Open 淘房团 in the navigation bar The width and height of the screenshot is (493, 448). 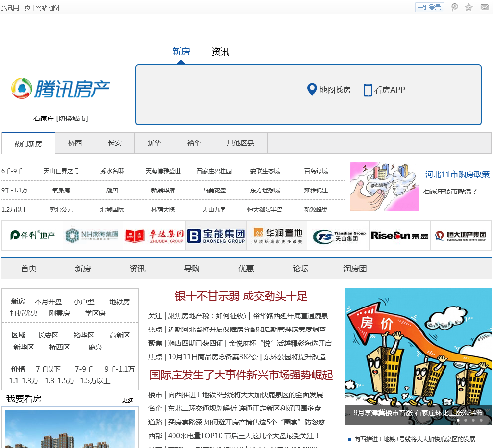[355, 268]
